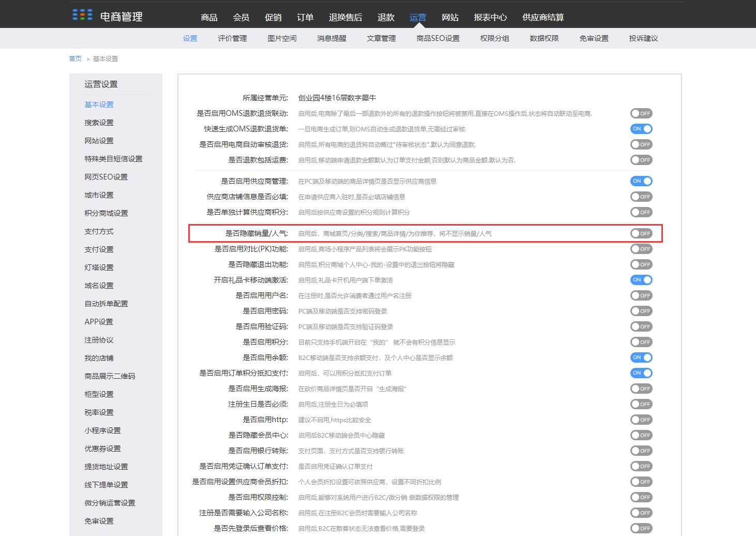The image size is (756, 536).
Task: Open the 退换售后 top menu
Action: point(345,18)
